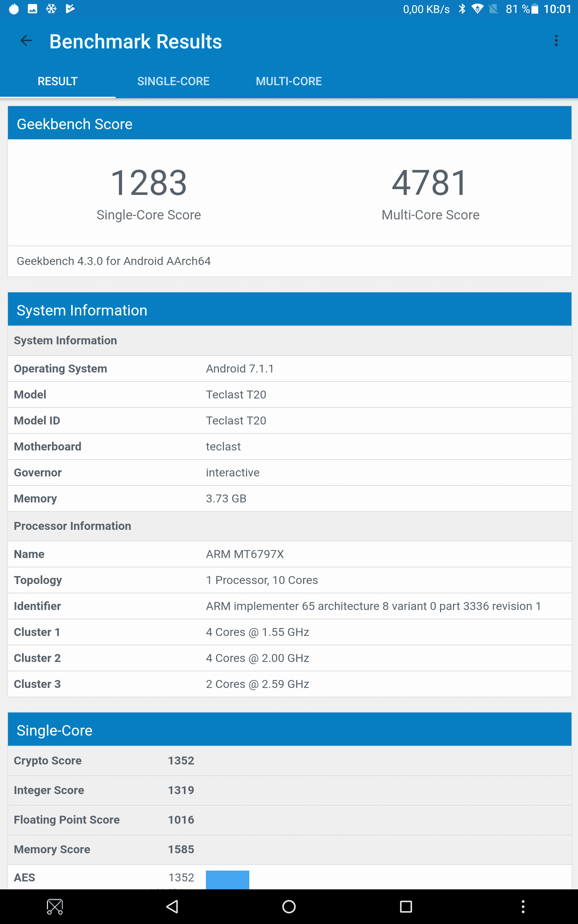Viewport: 578px width, 924px height.
Task: Select the Governor interactive row
Action: coord(289,473)
